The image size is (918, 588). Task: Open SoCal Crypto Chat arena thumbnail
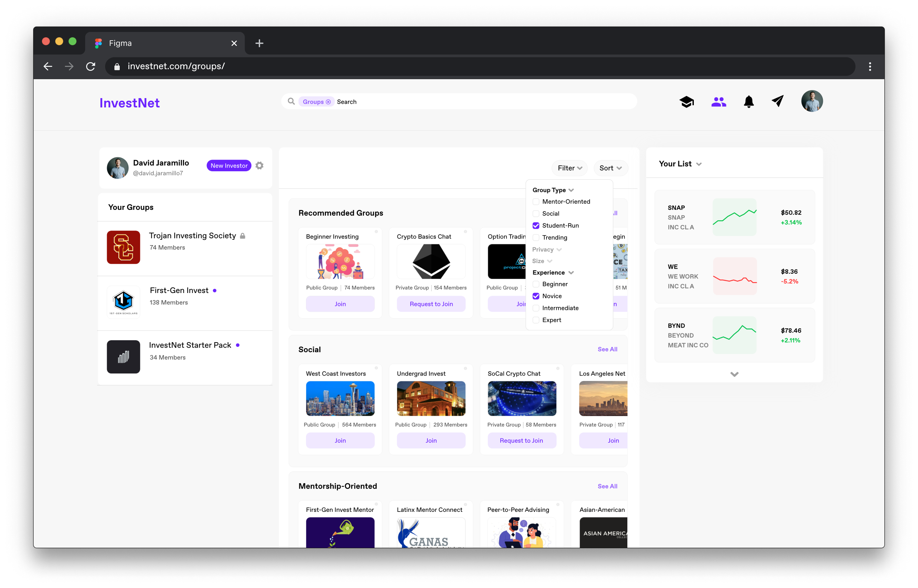(x=522, y=399)
